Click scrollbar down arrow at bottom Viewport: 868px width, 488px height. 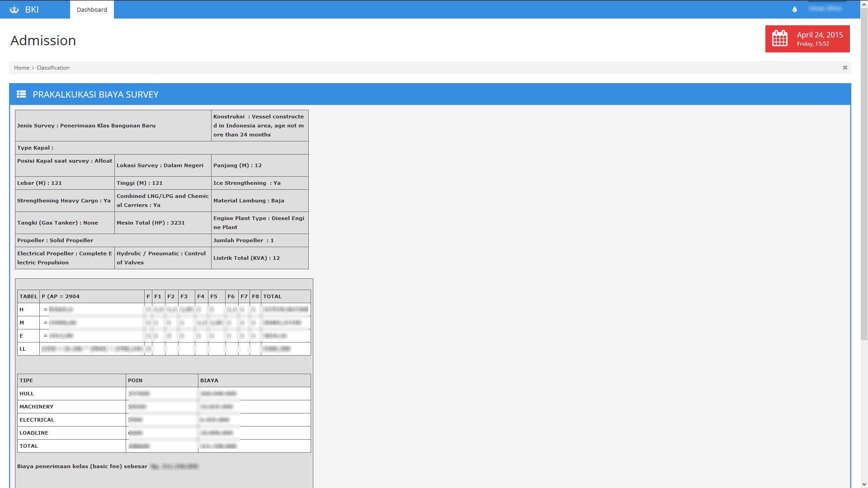864,485
